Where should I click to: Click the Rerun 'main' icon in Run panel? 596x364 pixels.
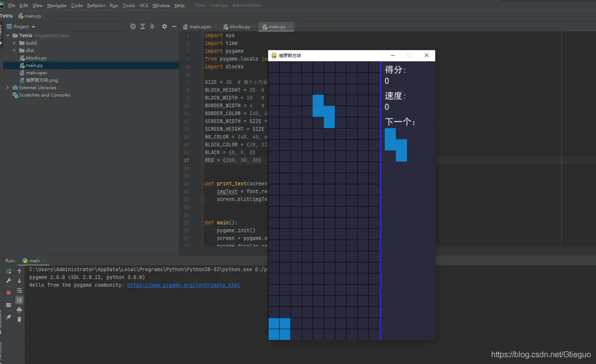coord(8,271)
